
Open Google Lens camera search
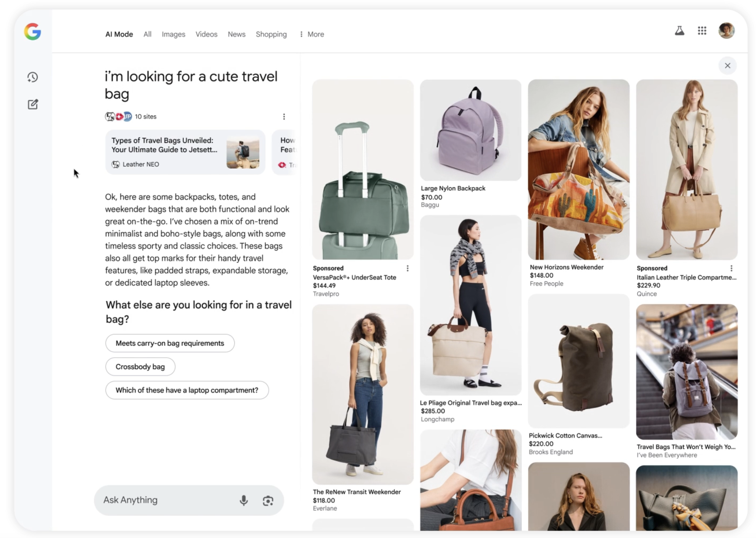(x=269, y=501)
